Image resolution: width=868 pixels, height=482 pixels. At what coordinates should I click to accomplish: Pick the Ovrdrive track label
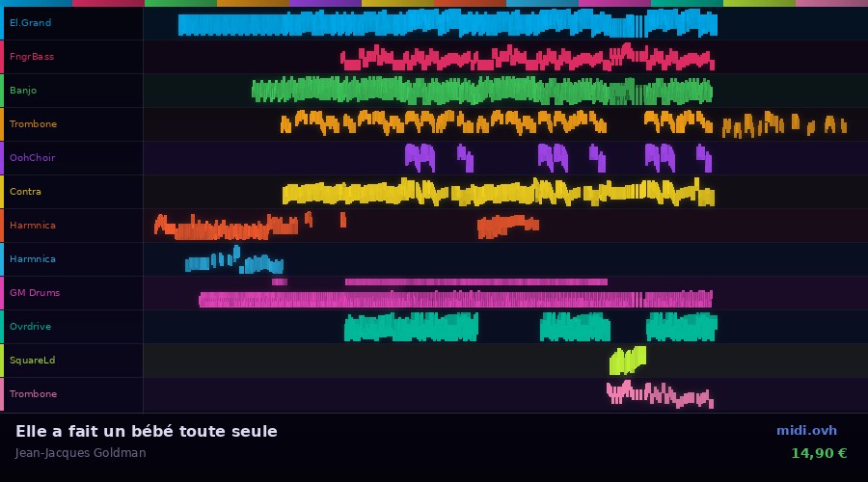pyautogui.click(x=30, y=327)
